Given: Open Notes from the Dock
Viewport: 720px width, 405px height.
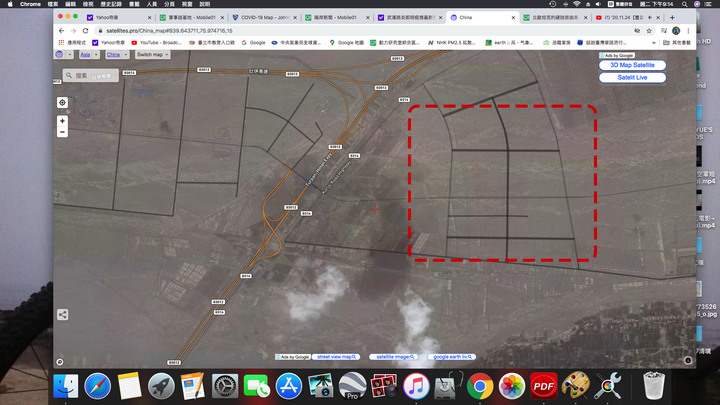Looking at the screenshot, I should 129,386.
